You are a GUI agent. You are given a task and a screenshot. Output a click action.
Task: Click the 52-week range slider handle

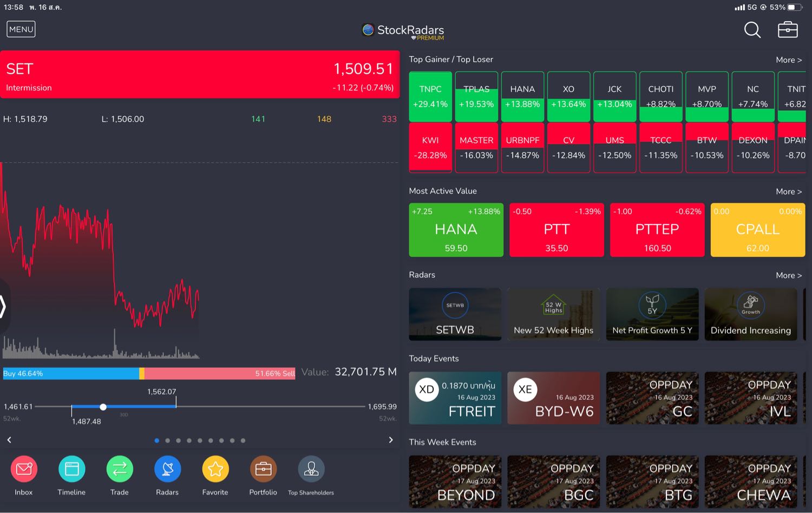(103, 407)
